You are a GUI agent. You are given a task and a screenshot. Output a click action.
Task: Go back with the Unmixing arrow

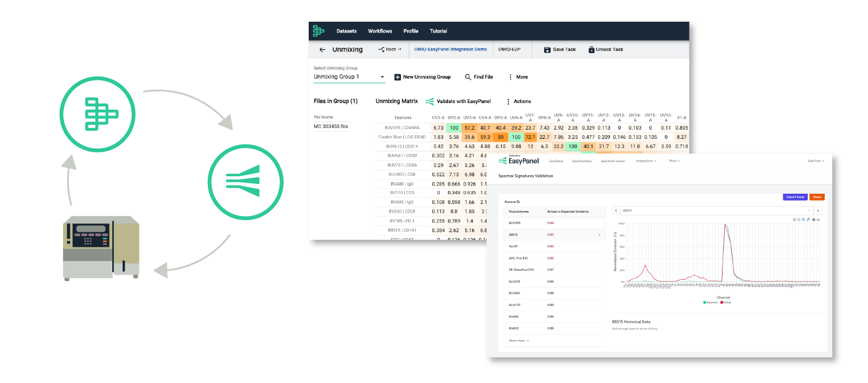(322, 49)
